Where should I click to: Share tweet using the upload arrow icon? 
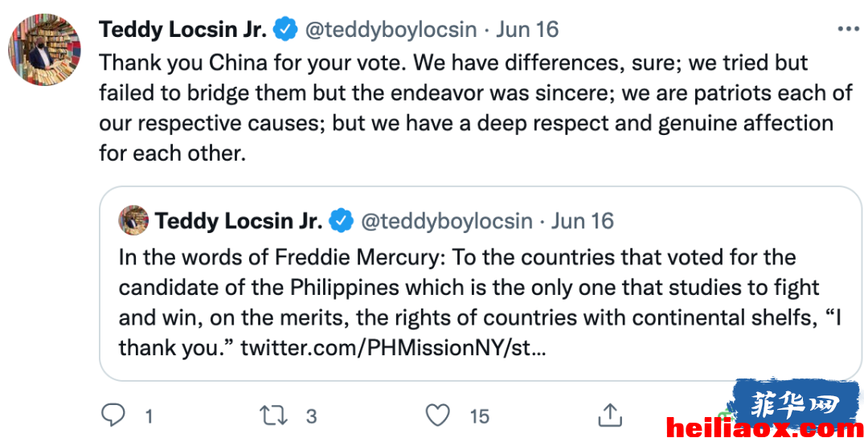coord(610,415)
